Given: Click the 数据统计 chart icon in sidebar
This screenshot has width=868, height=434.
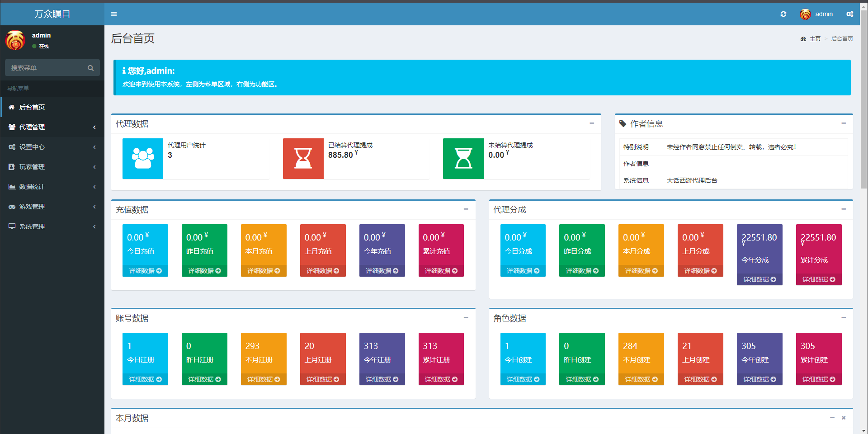Looking at the screenshot, I should [12, 187].
